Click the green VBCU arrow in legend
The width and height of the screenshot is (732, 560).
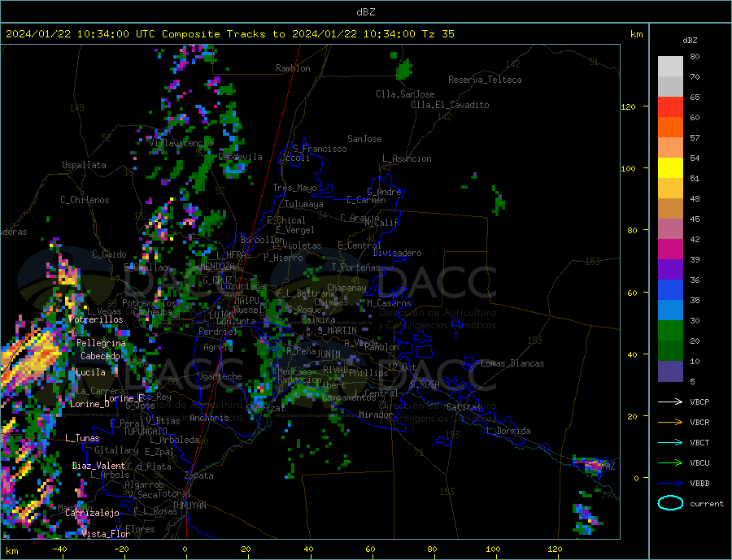(670, 463)
